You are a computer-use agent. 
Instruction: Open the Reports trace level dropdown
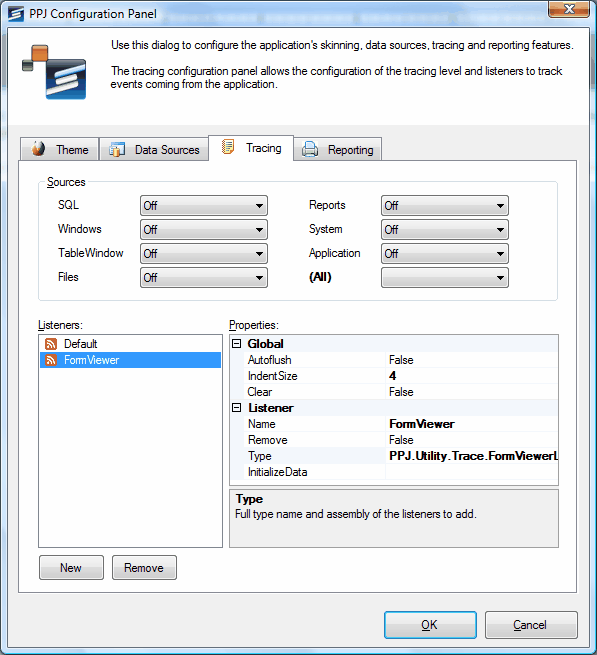click(x=445, y=206)
